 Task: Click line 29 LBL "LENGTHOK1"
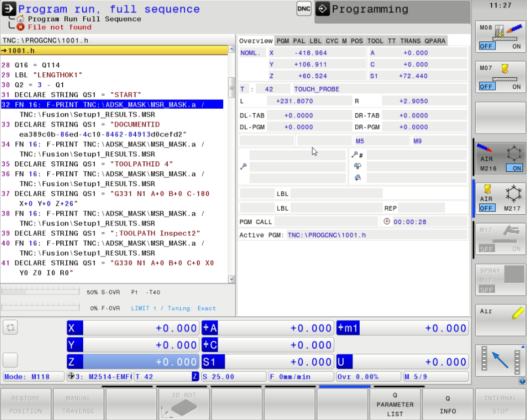point(42,75)
